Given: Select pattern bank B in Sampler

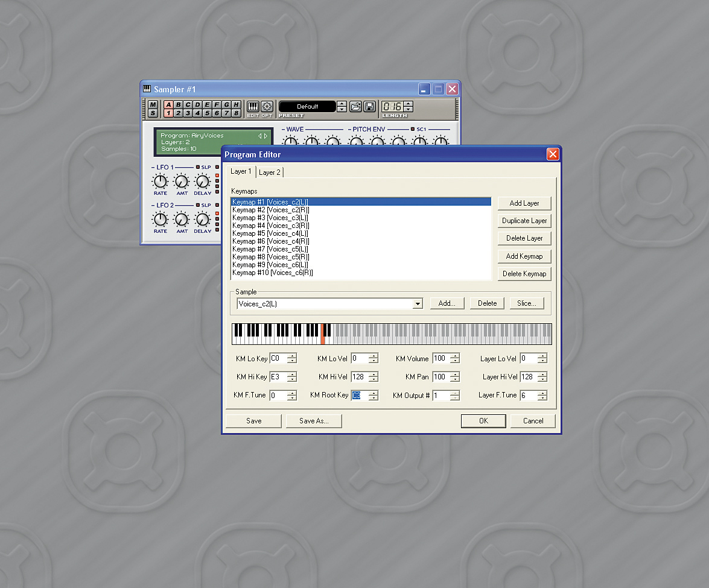Looking at the screenshot, I should point(178,105).
